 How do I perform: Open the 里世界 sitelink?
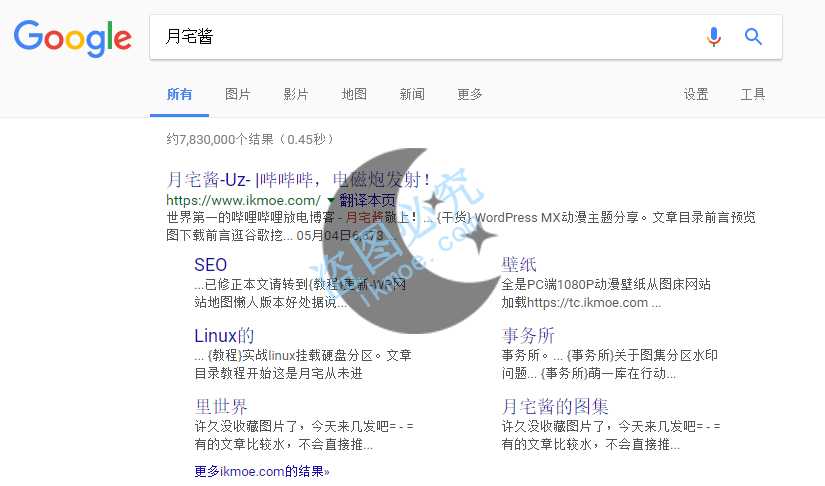click(x=220, y=407)
